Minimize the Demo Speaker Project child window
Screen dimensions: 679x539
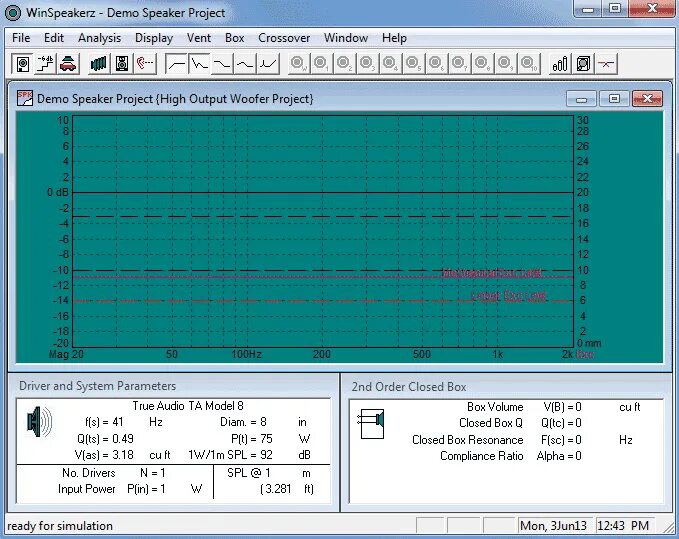[x=581, y=99]
